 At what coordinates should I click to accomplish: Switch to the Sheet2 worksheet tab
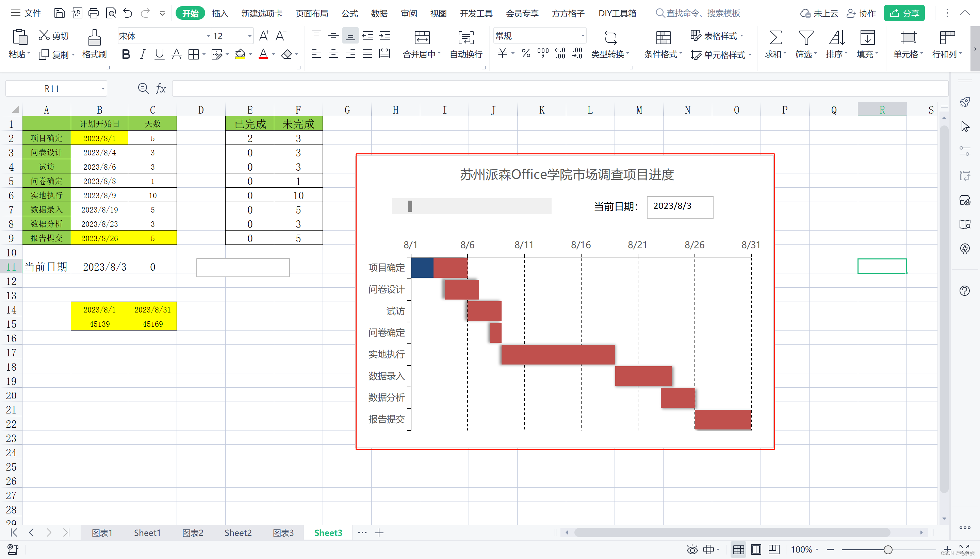point(238,533)
